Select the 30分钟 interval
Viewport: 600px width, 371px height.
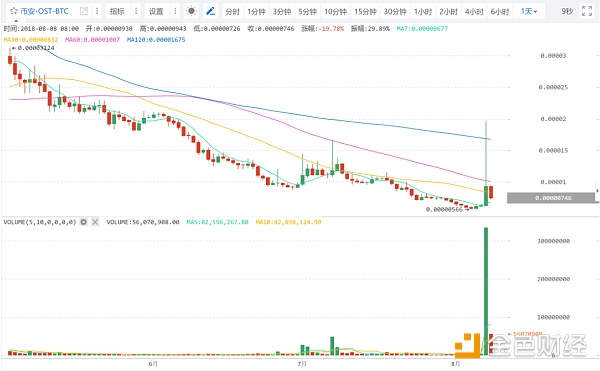pos(395,11)
